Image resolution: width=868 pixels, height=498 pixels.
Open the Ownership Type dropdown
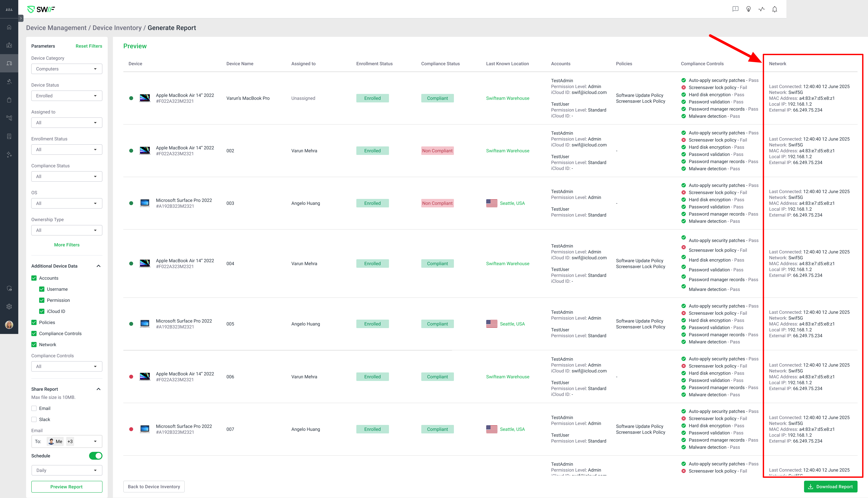pos(67,231)
